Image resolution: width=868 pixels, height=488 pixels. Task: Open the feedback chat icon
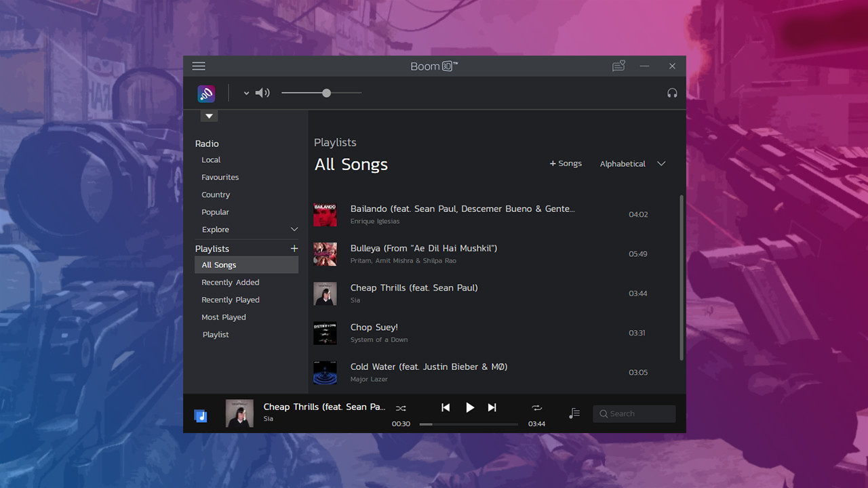point(618,66)
